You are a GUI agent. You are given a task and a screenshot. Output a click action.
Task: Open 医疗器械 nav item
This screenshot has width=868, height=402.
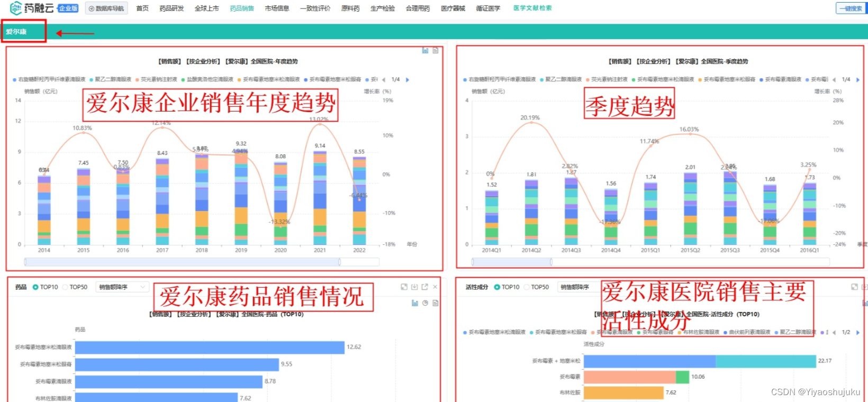pos(453,8)
